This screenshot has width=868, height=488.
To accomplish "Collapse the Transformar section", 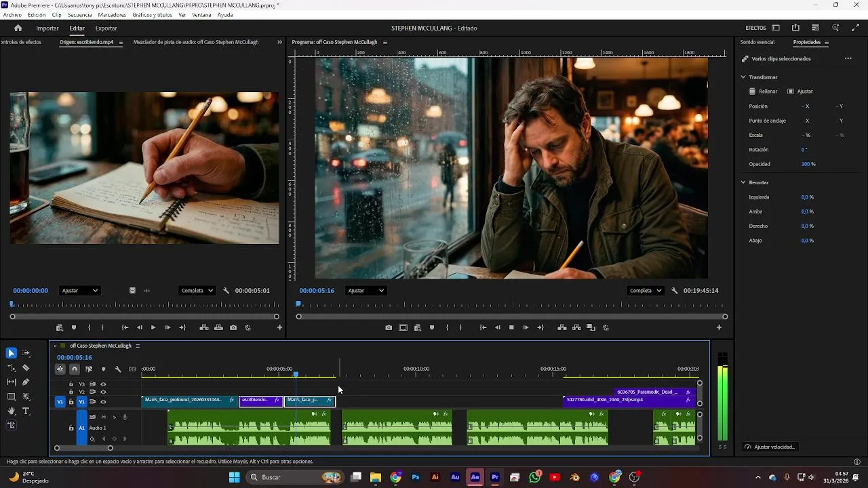I will pyautogui.click(x=743, y=77).
